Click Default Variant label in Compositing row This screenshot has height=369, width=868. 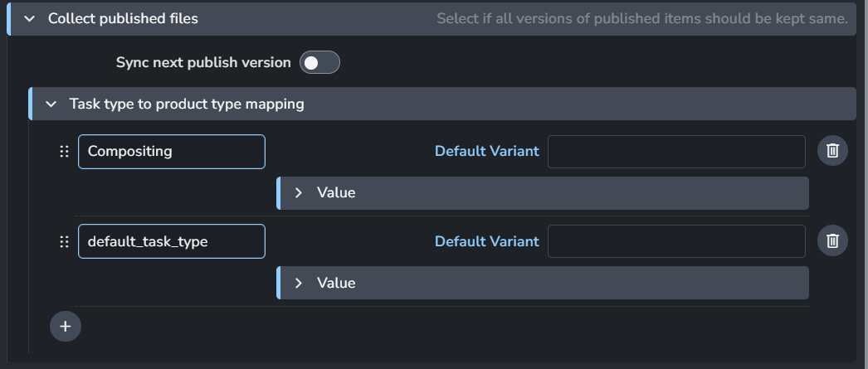486,151
